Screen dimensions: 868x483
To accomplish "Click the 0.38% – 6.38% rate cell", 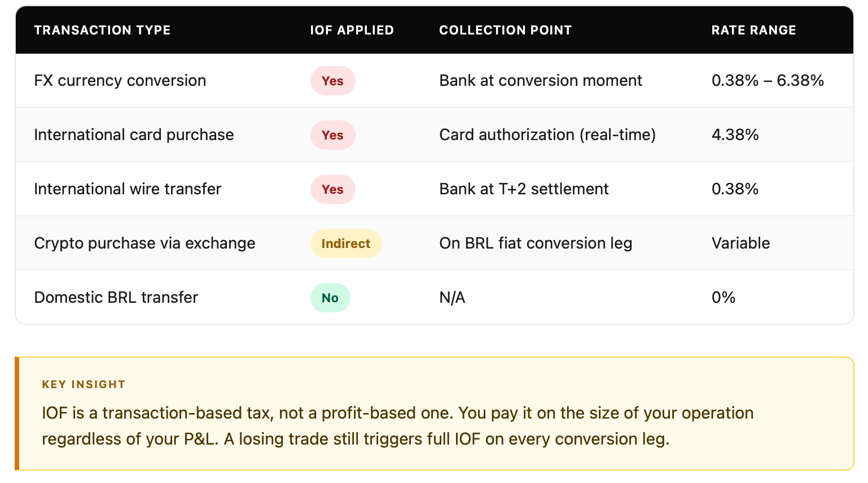I will 768,81.
